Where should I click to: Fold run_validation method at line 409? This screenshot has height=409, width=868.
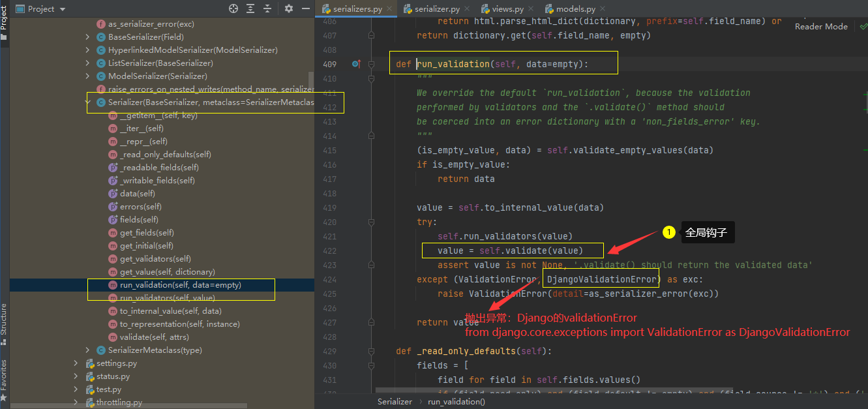[371, 64]
